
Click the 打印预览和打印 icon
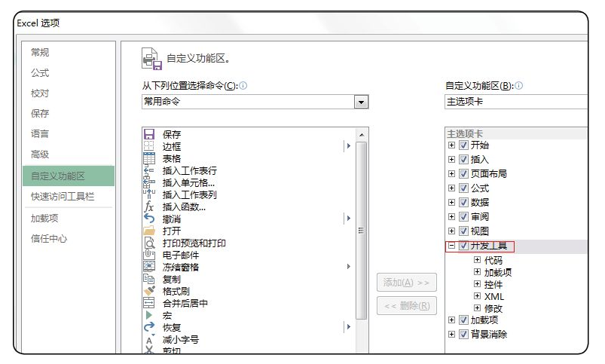(x=149, y=243)
